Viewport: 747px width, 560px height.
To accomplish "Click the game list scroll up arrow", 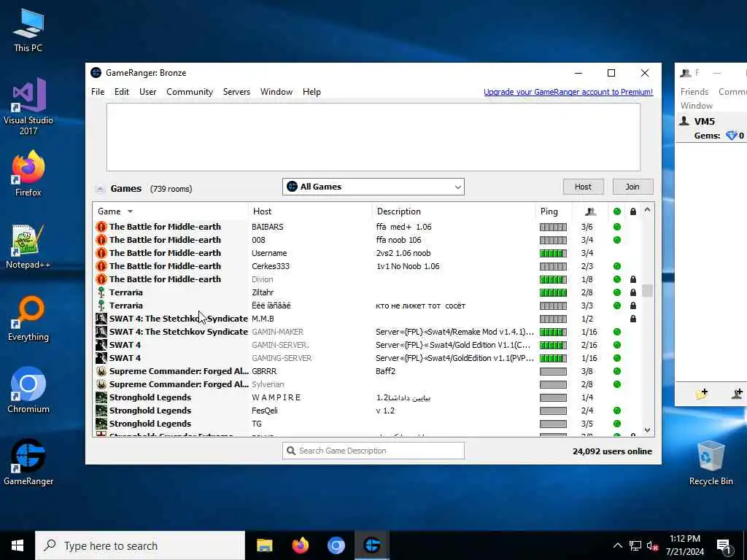I will (x=647, y=210).
